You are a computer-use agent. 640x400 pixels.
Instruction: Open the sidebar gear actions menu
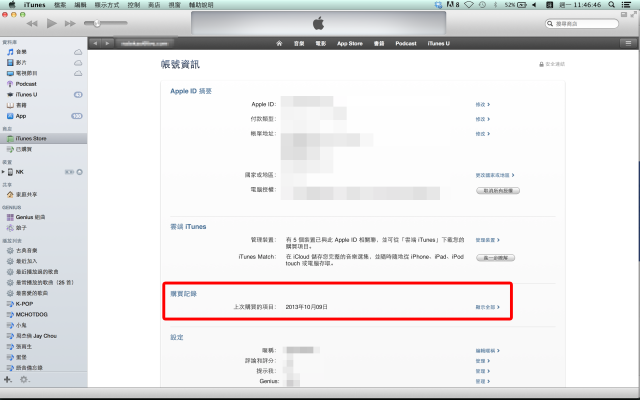(24, 380)
